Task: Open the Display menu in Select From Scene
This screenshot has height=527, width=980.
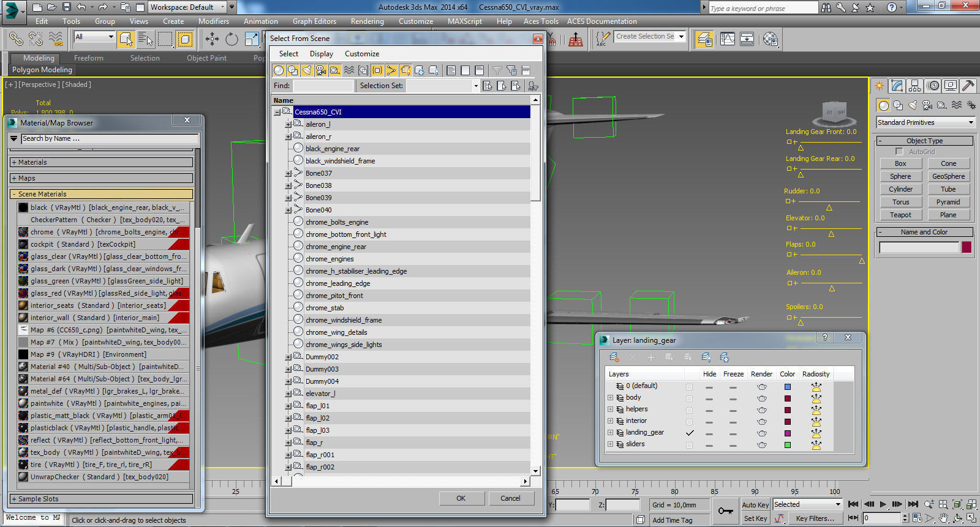Action: (321, 54)
